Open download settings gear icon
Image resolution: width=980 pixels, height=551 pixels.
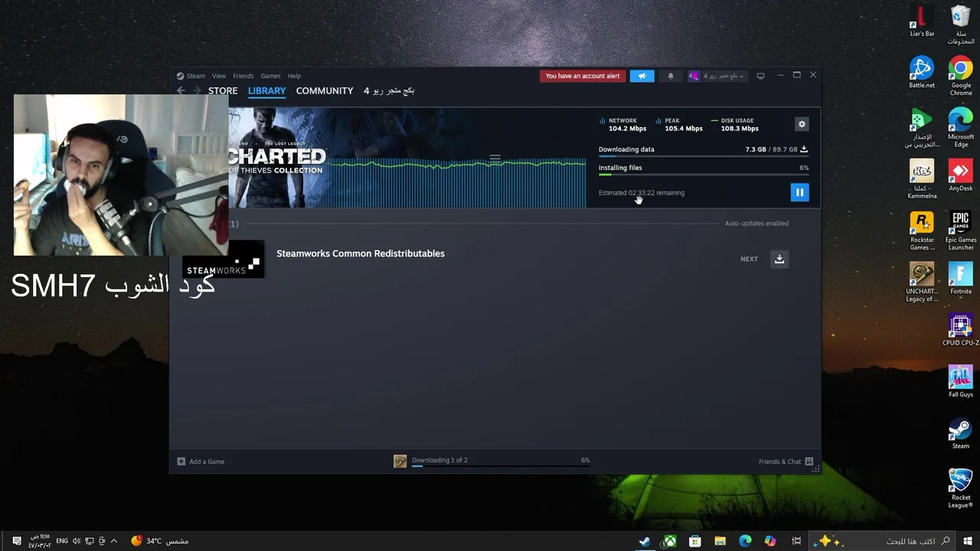coord(802,124)
